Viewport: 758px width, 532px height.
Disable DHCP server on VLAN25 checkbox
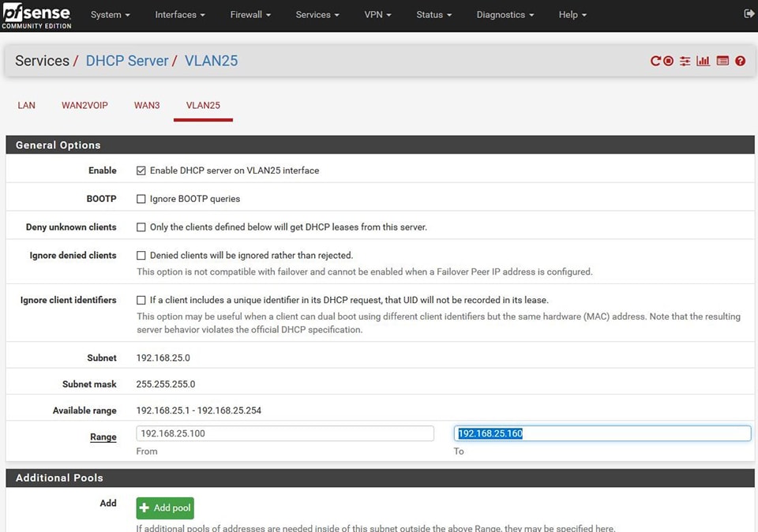coord(141,170)
